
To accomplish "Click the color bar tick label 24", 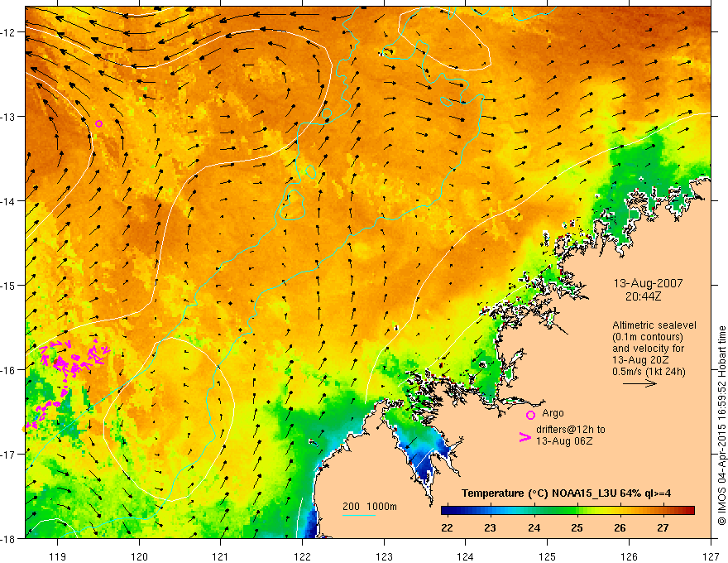I will coord(534,527).
